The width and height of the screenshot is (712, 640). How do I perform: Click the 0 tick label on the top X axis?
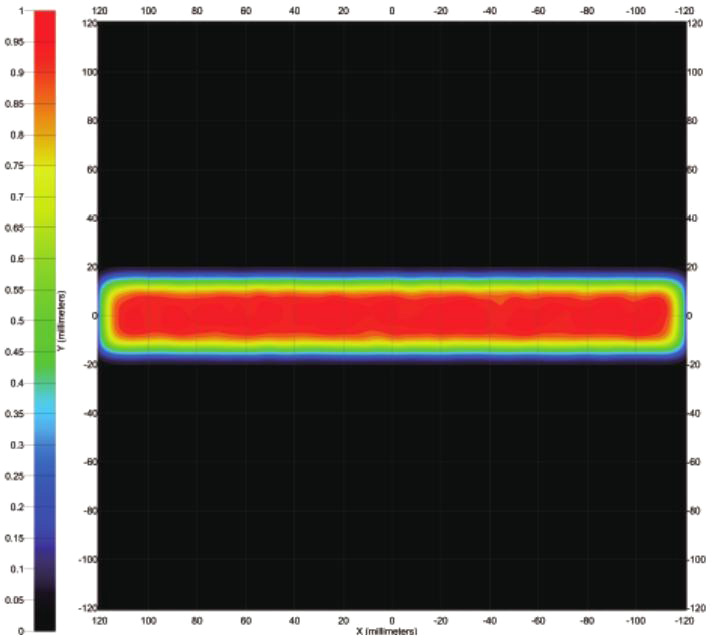392,10
